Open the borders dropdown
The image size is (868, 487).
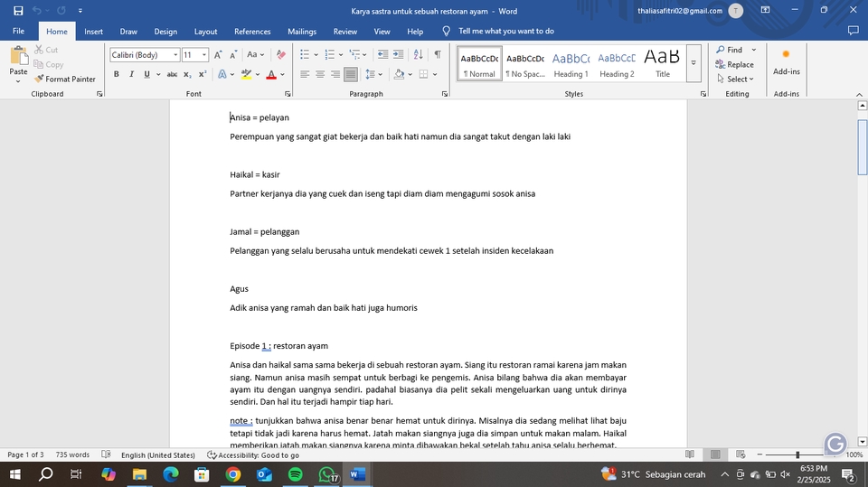coord(435,74)
